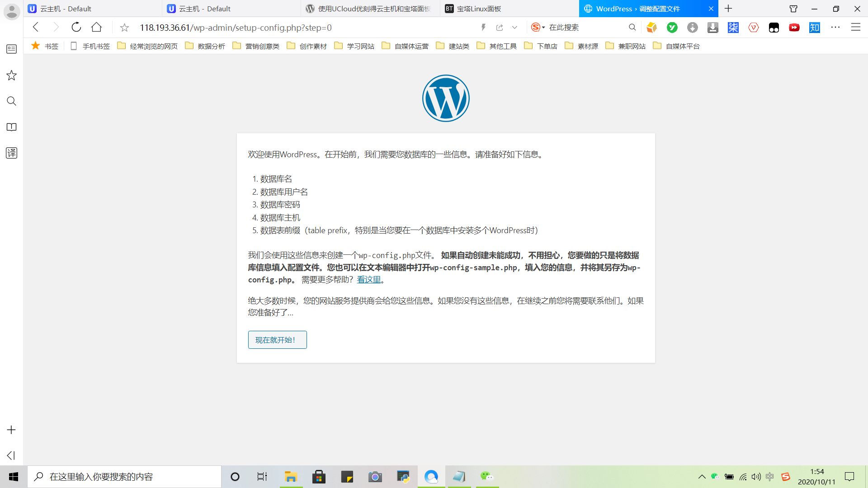Add a new panel to the sidebar
This screenshot has height=488, width=868.
[12, 430]
